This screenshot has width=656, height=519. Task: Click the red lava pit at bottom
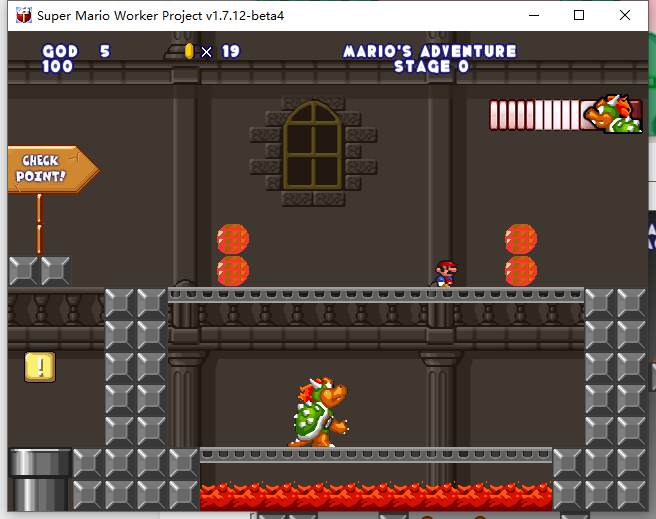(x=375, y=497)
